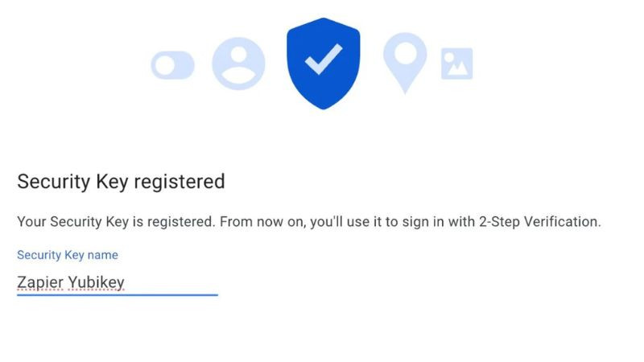644x362 pixels.
Task: Click the image photo icon
Action: click(x=456, y=64)
